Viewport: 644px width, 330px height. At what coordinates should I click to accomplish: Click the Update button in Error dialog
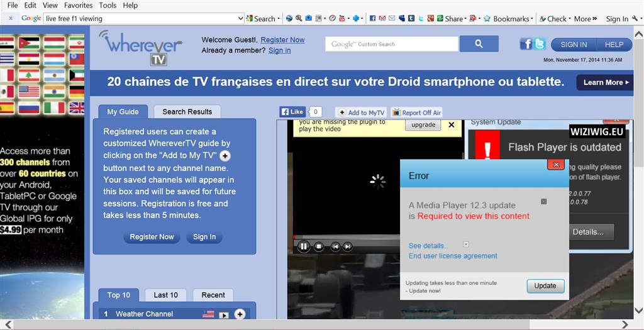coord(545,286)
